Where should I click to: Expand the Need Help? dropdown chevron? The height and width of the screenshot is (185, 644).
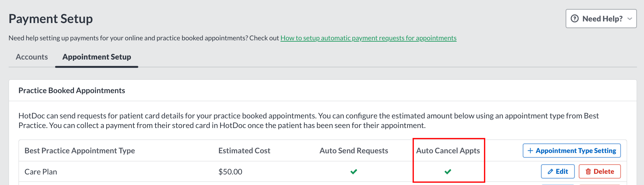(630, 19)
